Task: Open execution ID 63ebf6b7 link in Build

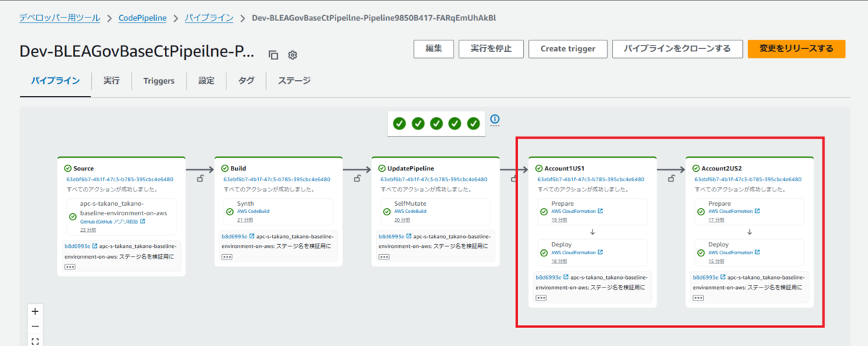Action: coord(277,179)
